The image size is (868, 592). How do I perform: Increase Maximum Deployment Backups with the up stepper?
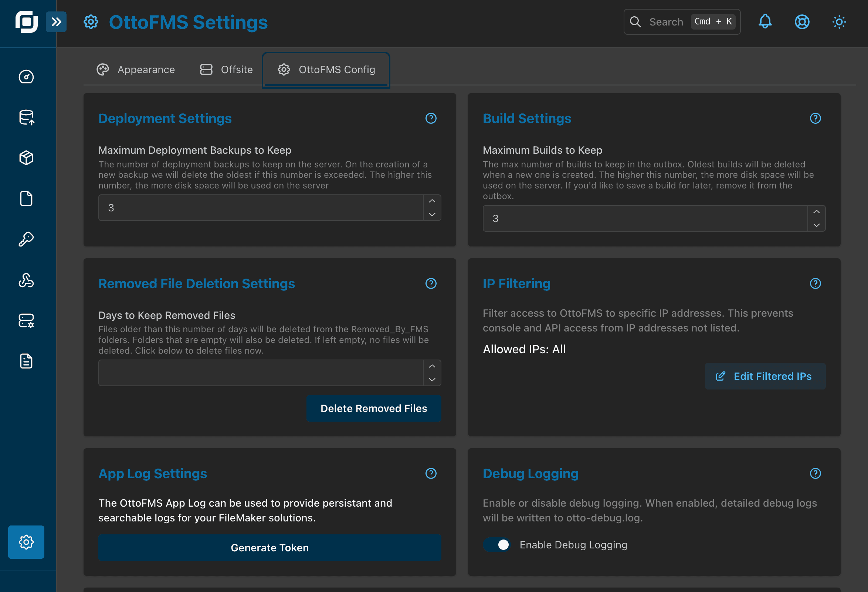pos(432,201)
